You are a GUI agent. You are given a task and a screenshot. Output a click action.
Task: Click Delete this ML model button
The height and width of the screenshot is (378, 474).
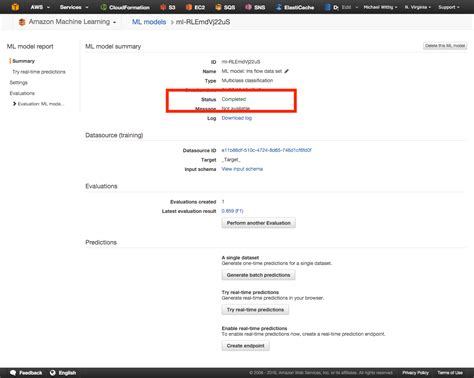pos(445,46)
